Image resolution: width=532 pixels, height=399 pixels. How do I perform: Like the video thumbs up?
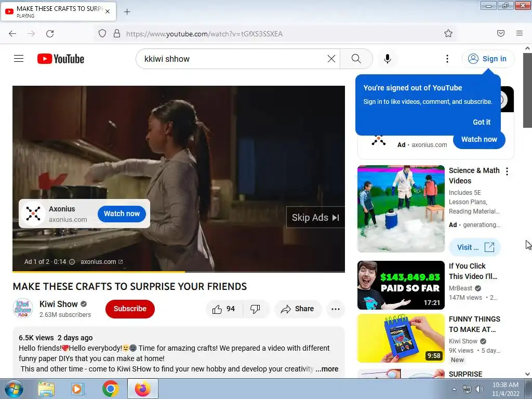click(224, 309)
